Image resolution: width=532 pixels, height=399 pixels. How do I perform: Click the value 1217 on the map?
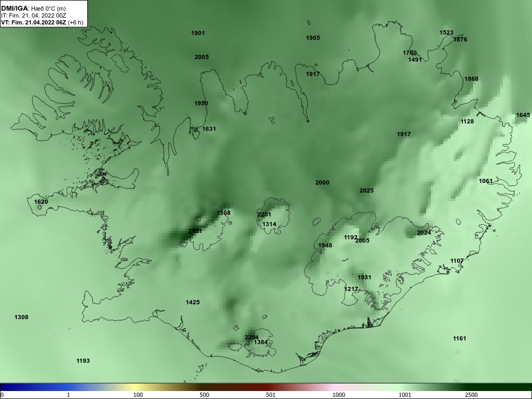tap(351, 289)
